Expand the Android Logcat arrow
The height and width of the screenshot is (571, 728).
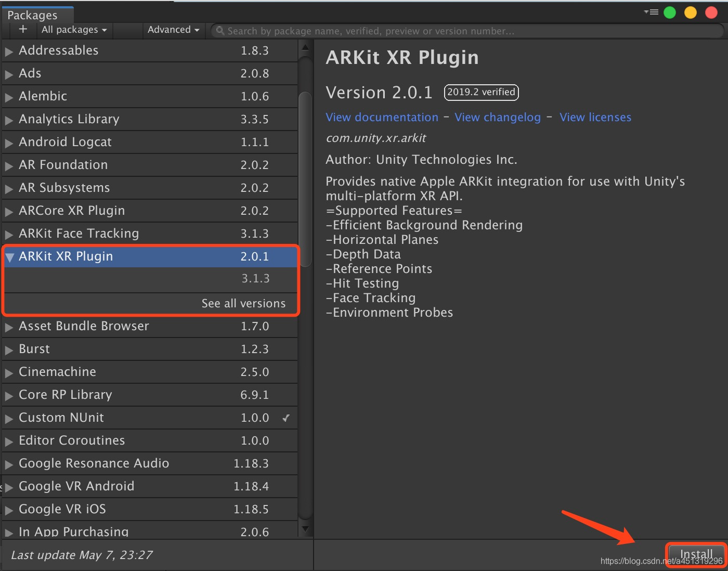click(9, 143)
